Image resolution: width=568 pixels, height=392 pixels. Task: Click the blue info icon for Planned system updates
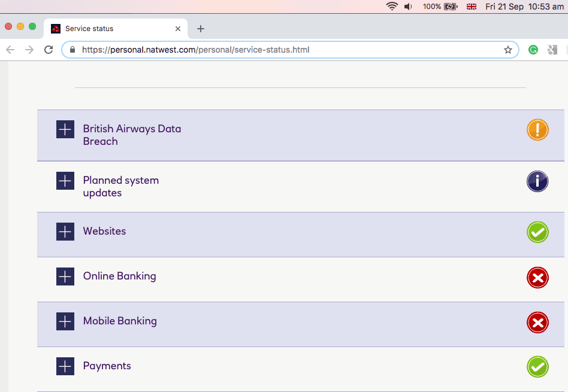pyautogui.click(x=537, y=181)
